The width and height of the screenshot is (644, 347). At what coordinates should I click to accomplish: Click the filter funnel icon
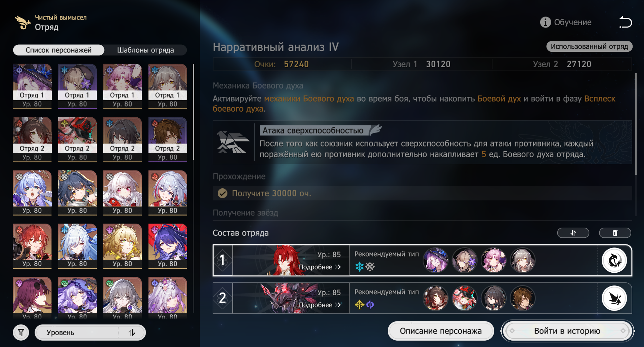[21, 333]
